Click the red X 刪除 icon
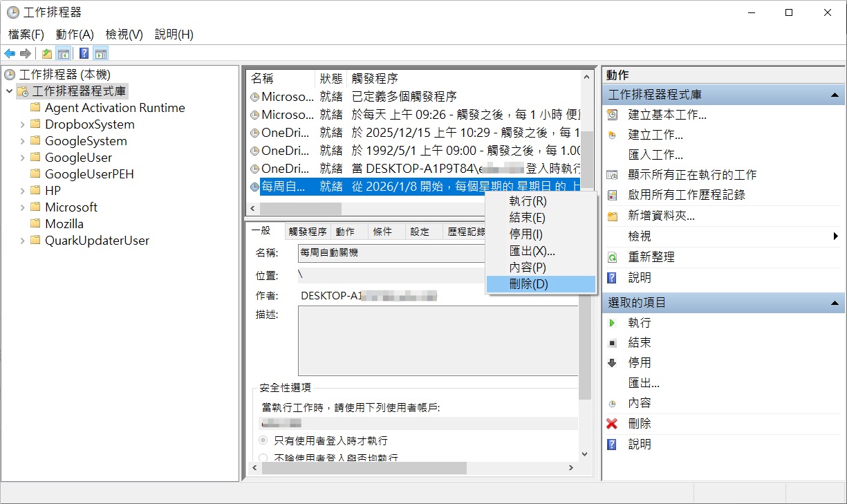847x504 pixels. pos(612,423)
